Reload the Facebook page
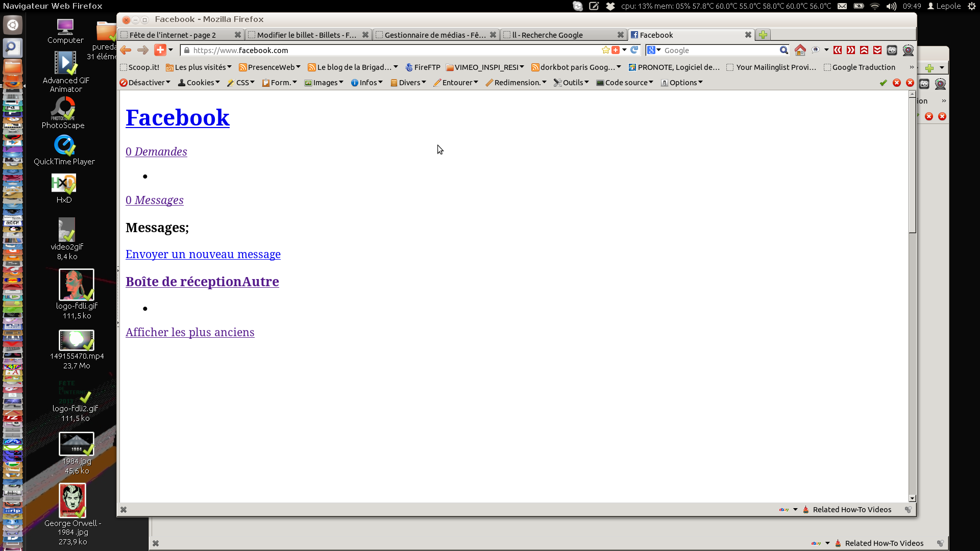980x551 pixels. 634,50
